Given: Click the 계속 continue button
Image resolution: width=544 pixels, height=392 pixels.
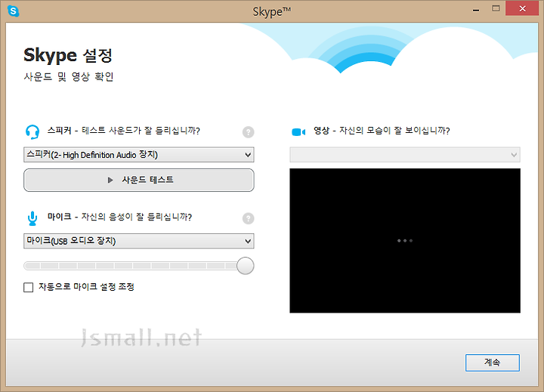Looking at the screenshot, I should (493, 363).
